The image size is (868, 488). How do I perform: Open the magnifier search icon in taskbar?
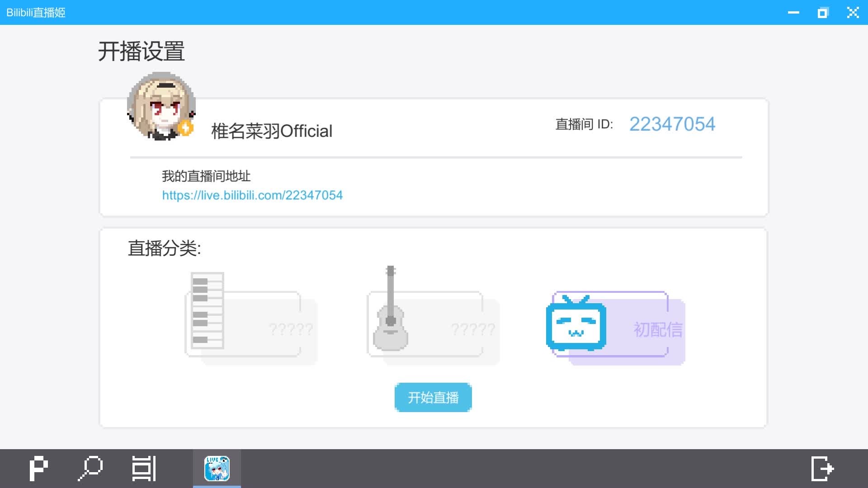click(x=90, y=469)
